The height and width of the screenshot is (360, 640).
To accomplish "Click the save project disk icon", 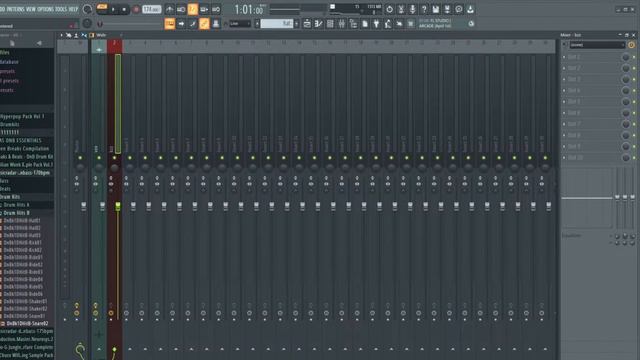I will click(436, 9).
